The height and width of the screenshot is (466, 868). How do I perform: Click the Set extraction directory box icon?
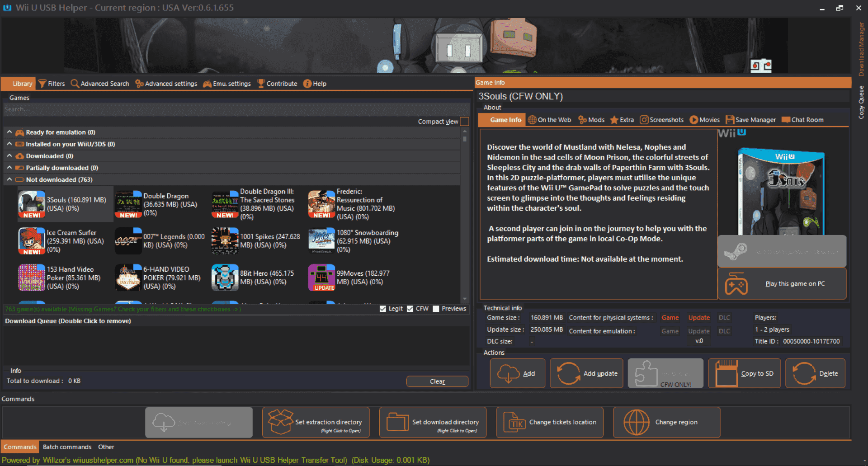pos(280,422)
